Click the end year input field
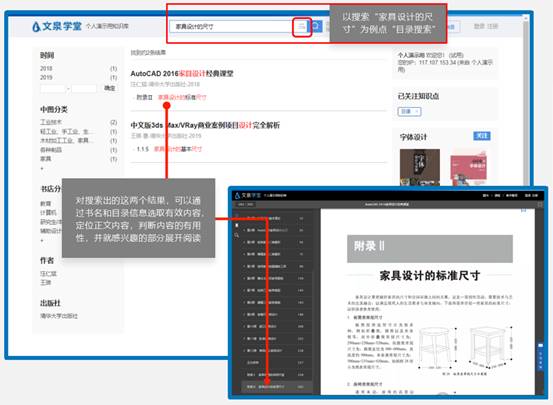The height and width of the screenshot is (405, 553). coord(84,88)
